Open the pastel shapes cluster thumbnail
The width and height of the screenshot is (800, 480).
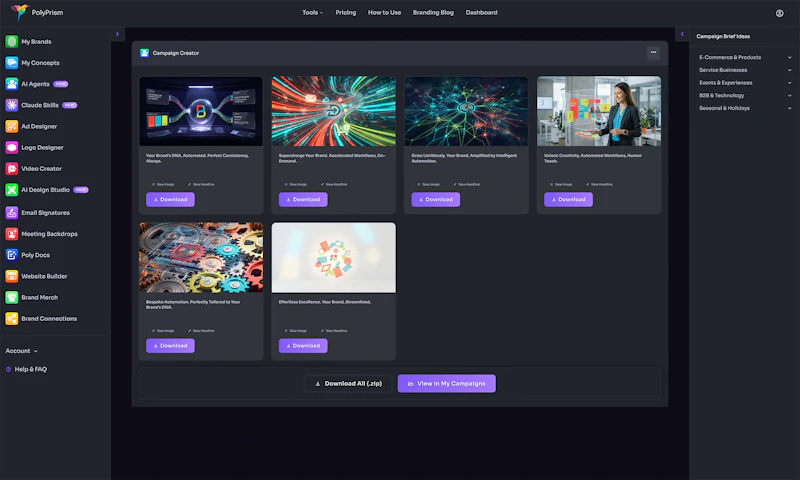coord(334,258)
